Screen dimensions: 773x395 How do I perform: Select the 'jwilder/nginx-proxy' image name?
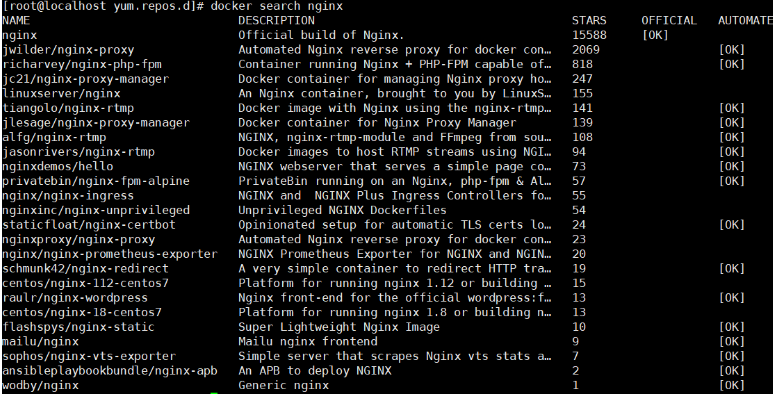(x=68, y=50)
